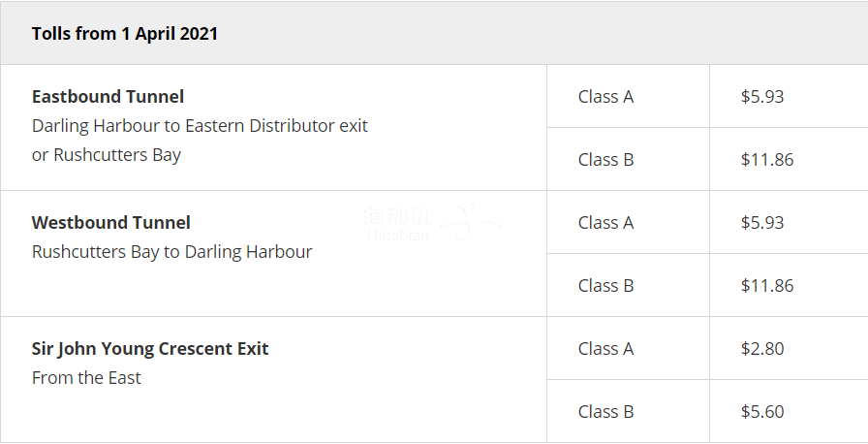Select Class B cell for Westbound Tunnel
The image size is (868, 444).
(x=605, y=286)
